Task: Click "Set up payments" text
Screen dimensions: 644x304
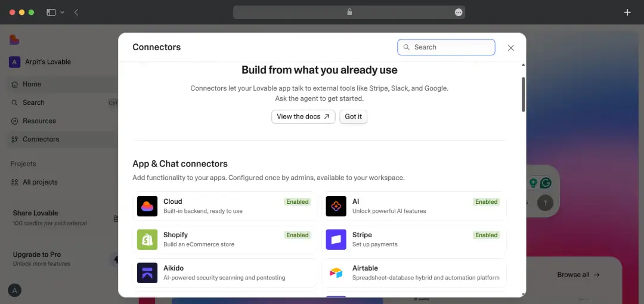Action: [x=375, y=244]
